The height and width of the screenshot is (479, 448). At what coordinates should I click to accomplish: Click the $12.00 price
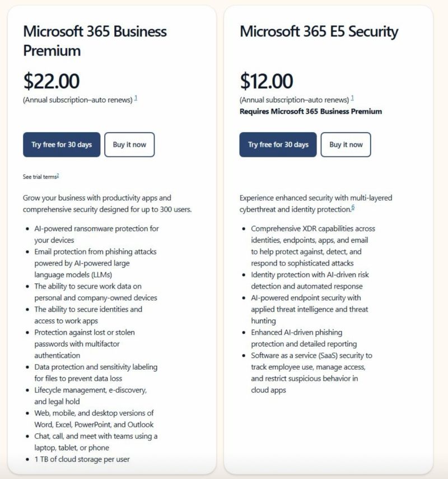click(267, 81)
